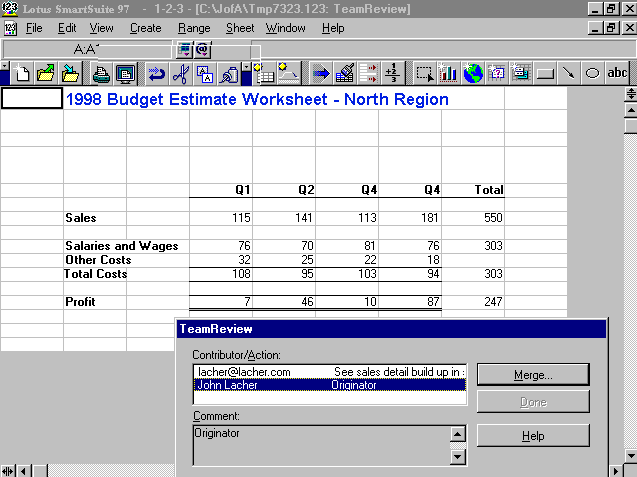Click the new workbook icon
This screenshot has height=477, width=637.
(22, 73)
